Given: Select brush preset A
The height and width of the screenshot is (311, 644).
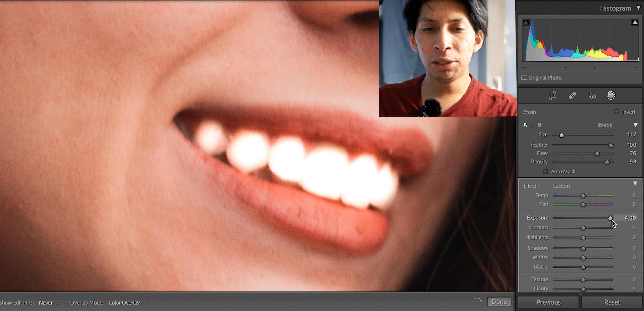Looking at the screenshot, I should pyautogui.click(x=525, y=125).
